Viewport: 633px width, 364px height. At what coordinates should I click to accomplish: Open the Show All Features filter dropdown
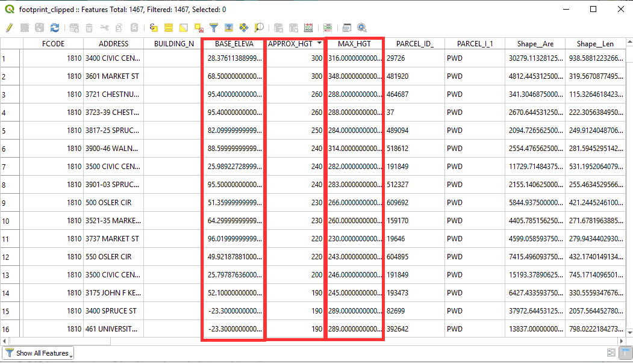(38, 353)
